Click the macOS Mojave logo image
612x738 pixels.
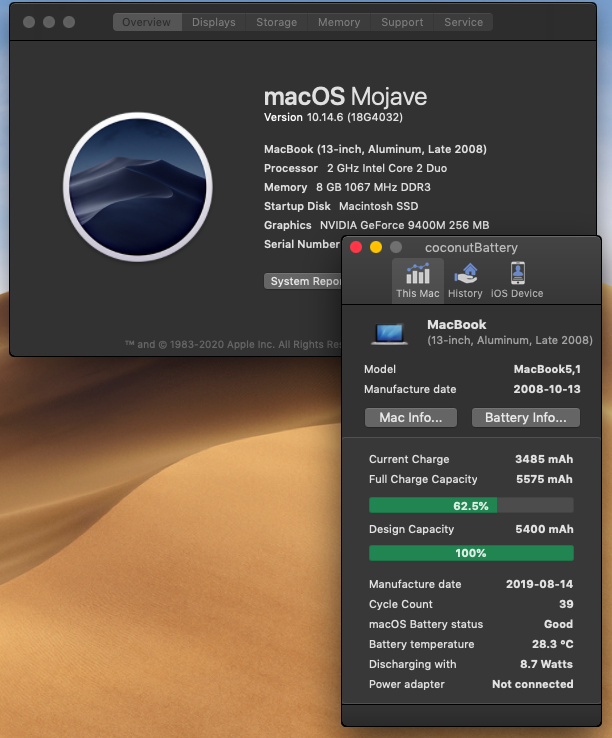point(138,186)
